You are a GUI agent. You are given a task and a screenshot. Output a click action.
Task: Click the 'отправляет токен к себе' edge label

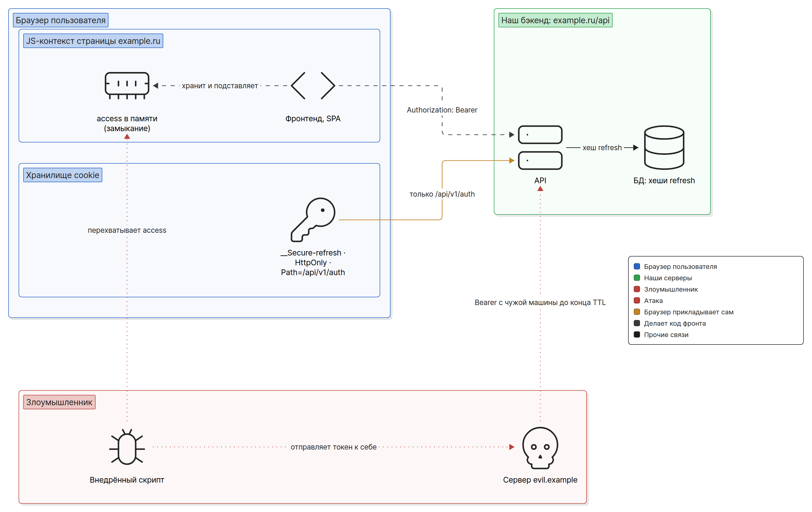tap(333, 447)
